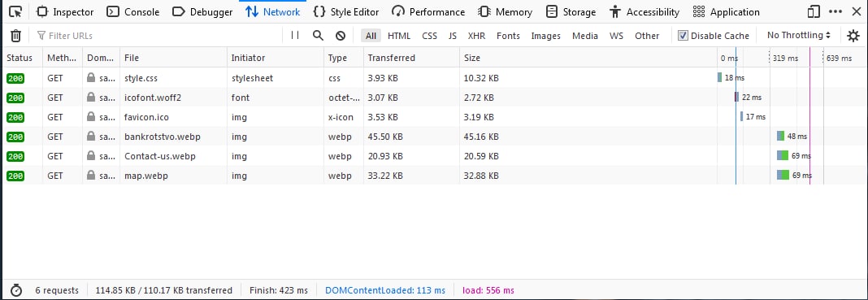Click the 48 ms waterfall bar
Screen dimensions: 868x300
pos(780,136)
